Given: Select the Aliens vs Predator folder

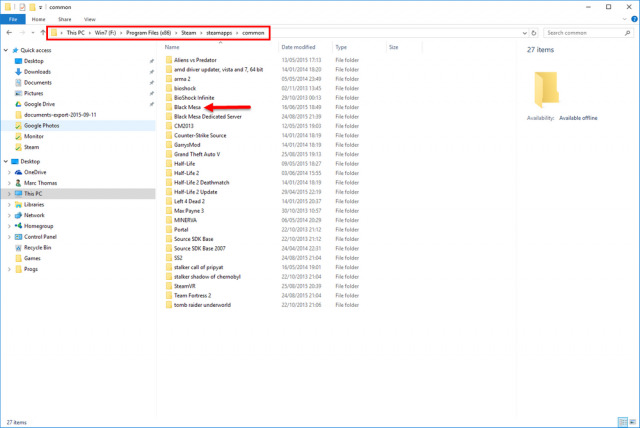Looking at the screenshot, I should pyautogui.click(x=195, y=60).
